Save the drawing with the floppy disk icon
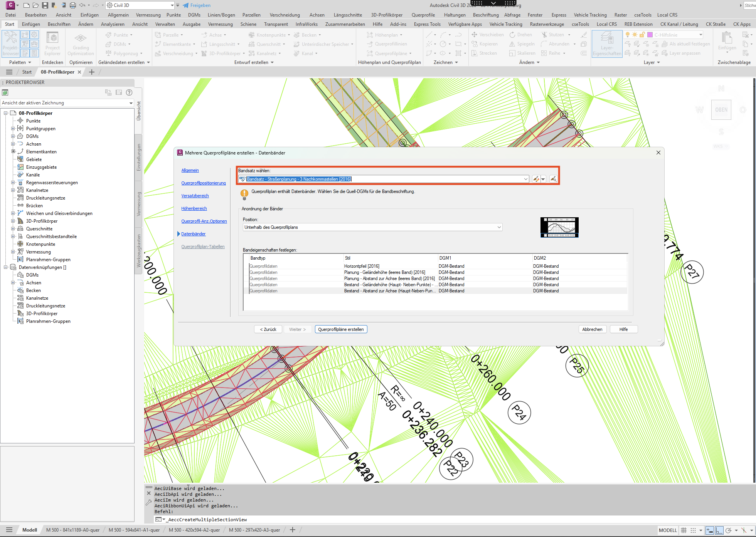 (x=45, y=5)
